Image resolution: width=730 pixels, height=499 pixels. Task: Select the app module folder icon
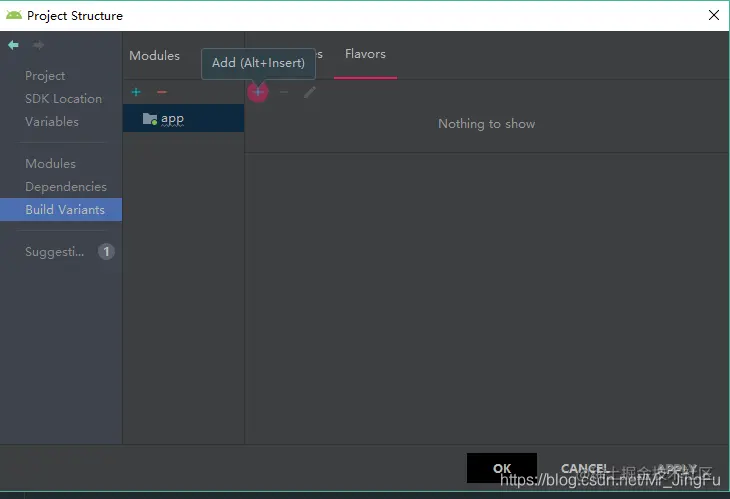(149, 119)
